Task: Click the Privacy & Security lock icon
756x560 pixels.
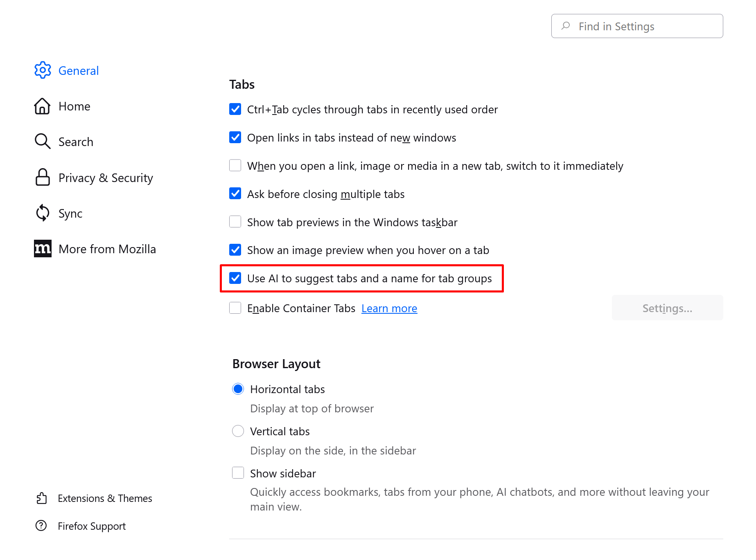Action: [x=43, y=178]
